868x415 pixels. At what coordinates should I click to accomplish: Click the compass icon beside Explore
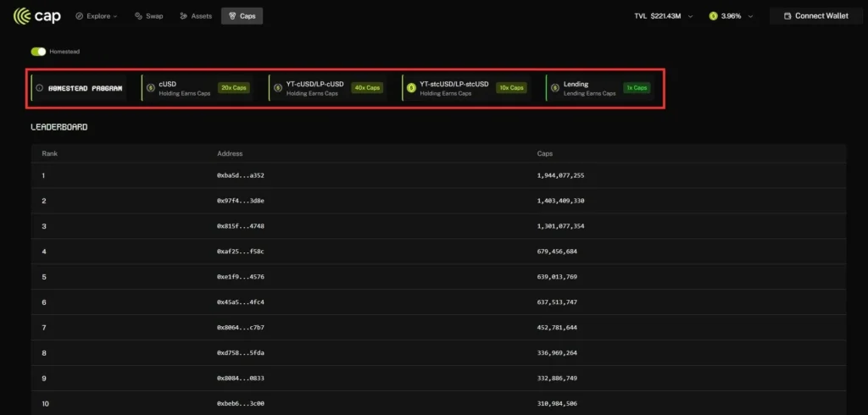79,16
